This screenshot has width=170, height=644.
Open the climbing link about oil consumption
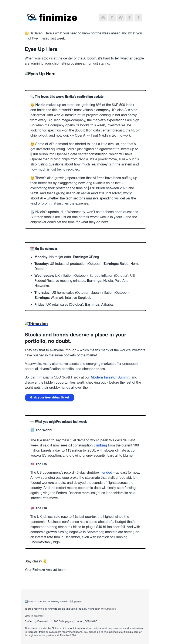(100, 445)
